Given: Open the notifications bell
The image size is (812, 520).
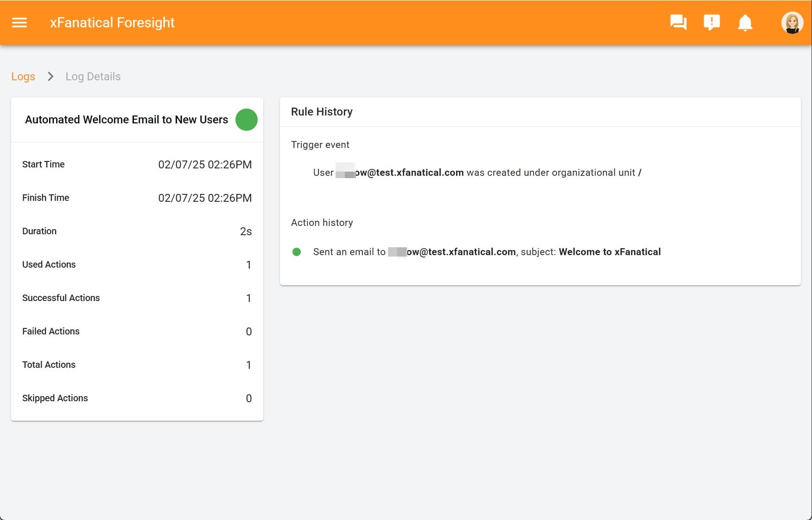Looking at the screenshot, I should [745, 23].
